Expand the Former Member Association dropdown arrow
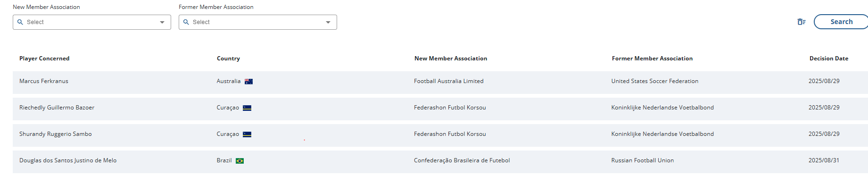868x176 pixels. click(328, 22)
